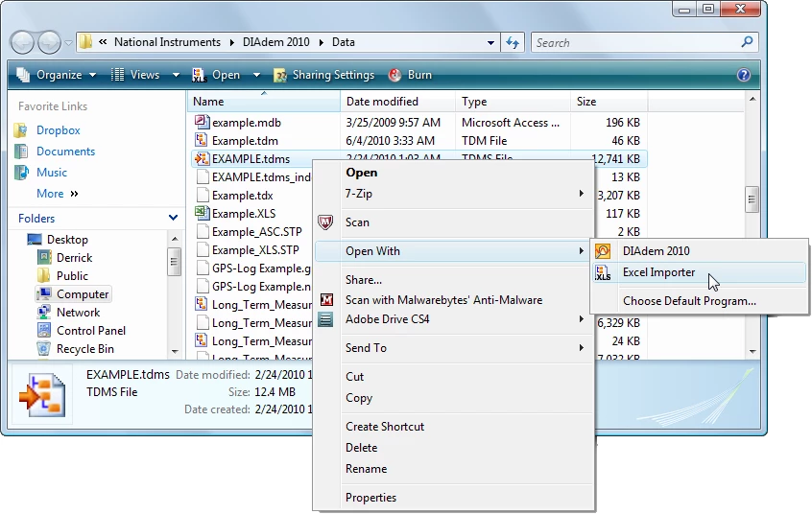Click the example.mdb Access file icon

click(202, 123)
